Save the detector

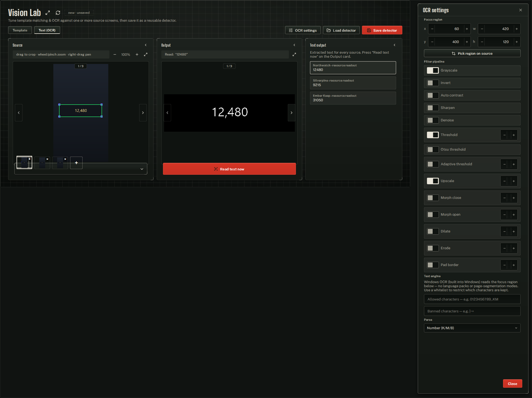[x=382, y=30]
